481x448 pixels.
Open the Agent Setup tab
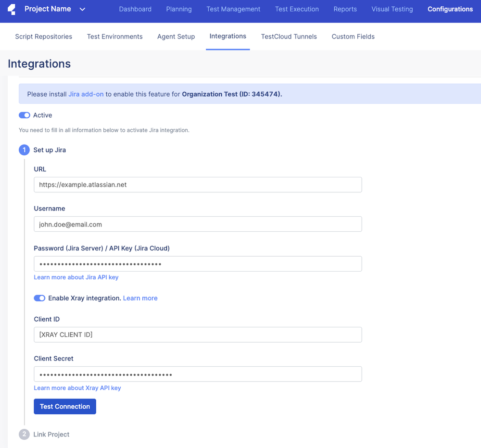pyautogui.click(x=176, y=37)
